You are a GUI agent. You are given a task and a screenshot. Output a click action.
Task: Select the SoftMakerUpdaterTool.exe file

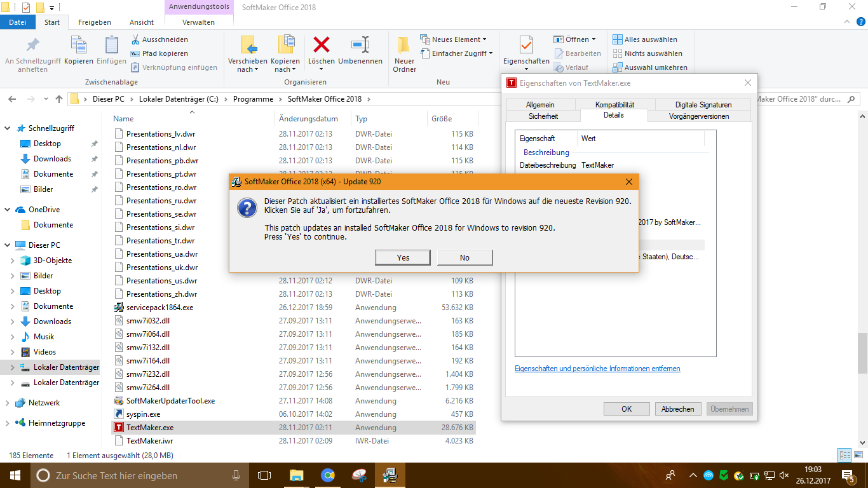(x=170, y=400)
